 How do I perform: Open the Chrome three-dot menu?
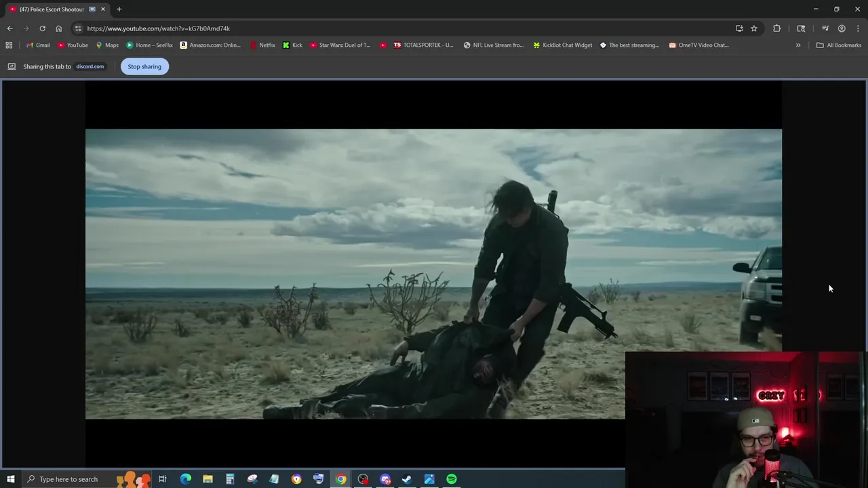coord(858,28)
